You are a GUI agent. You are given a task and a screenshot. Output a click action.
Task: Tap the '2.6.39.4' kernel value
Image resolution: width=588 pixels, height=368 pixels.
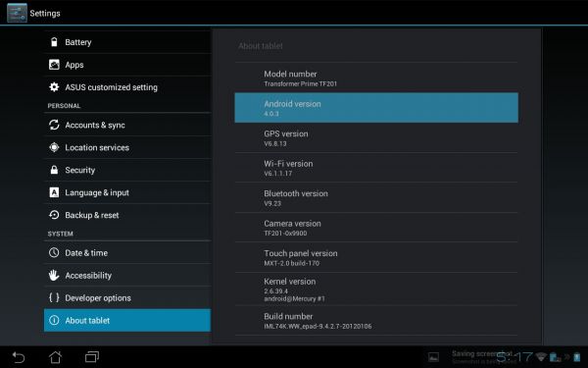coord(275,291)
